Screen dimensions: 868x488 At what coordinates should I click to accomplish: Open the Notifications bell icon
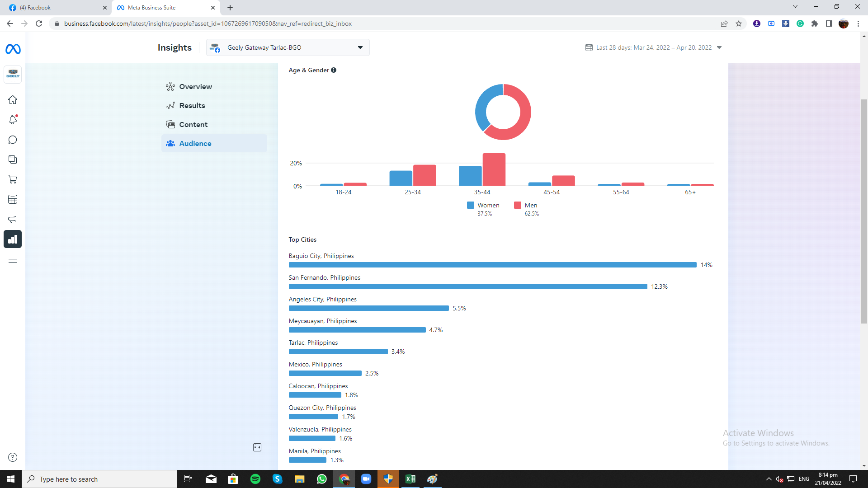click(x=13, y=119)
